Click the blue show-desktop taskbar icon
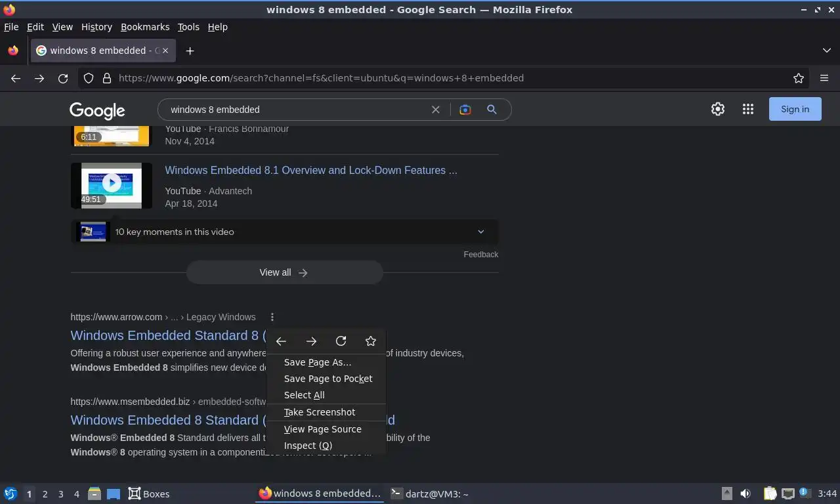Viewport: 840px width, 504px height. pos(114,494)
